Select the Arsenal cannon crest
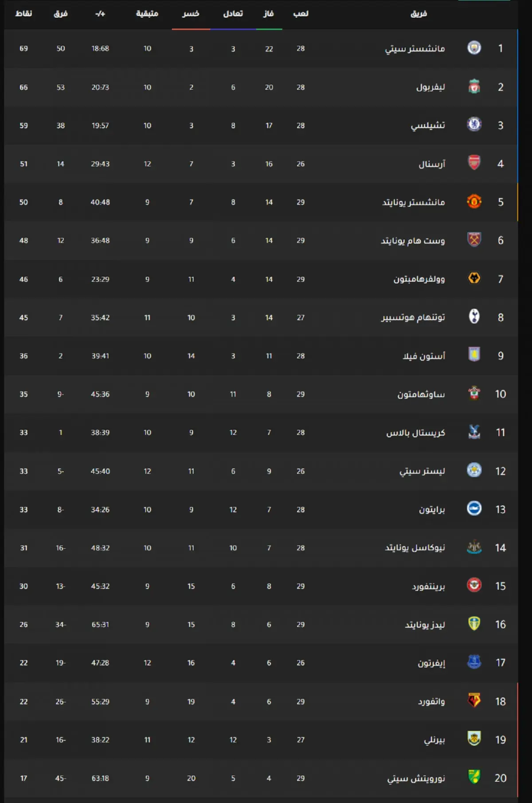 point(474,163)
